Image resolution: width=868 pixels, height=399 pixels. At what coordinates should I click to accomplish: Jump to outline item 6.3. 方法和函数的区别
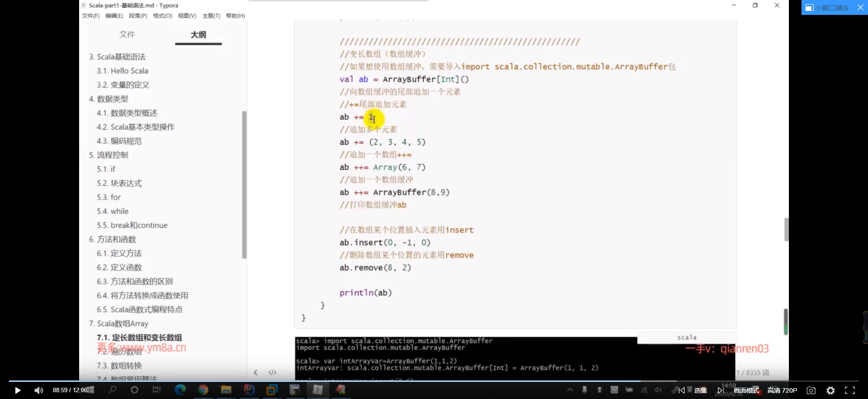pos(135,281)
